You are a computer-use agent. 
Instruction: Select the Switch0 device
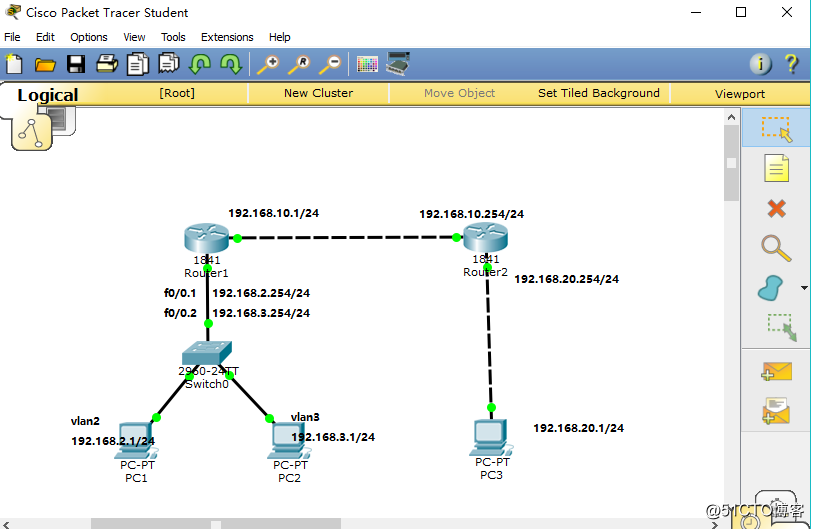tap(207, 353)
